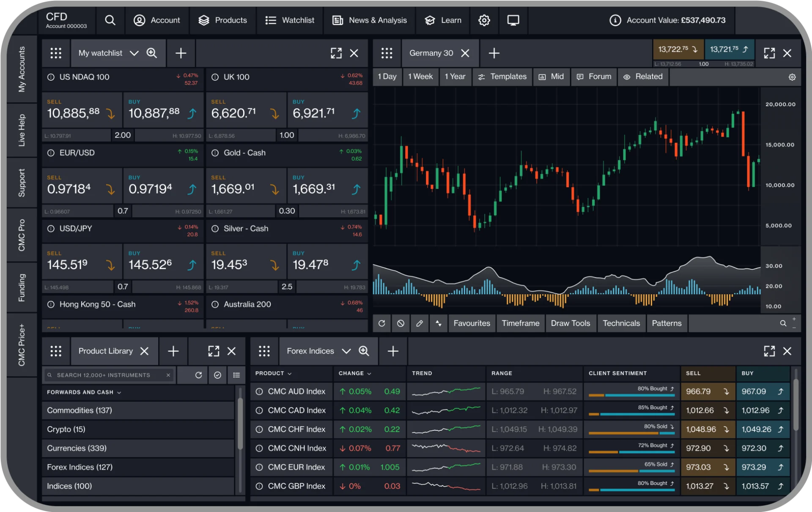The image size is (812, 512).
Task: Click the Patterns icon on chart toolbar
Action: [x=666, y=323]
